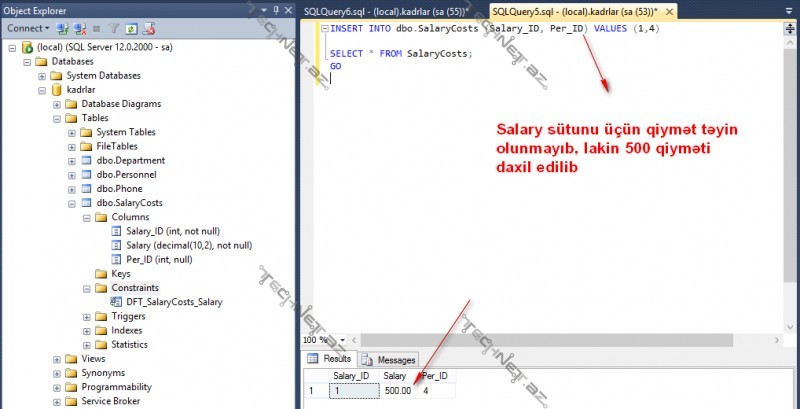This screenshot has width=800, height=409.
Task: Click the Keys folder icon
Action: pos(101,274)
